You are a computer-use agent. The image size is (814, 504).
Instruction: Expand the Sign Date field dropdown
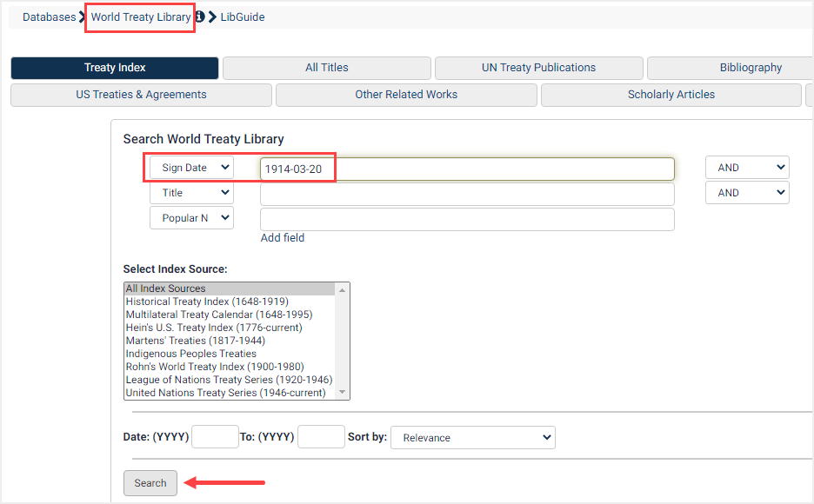coord(191,168)
